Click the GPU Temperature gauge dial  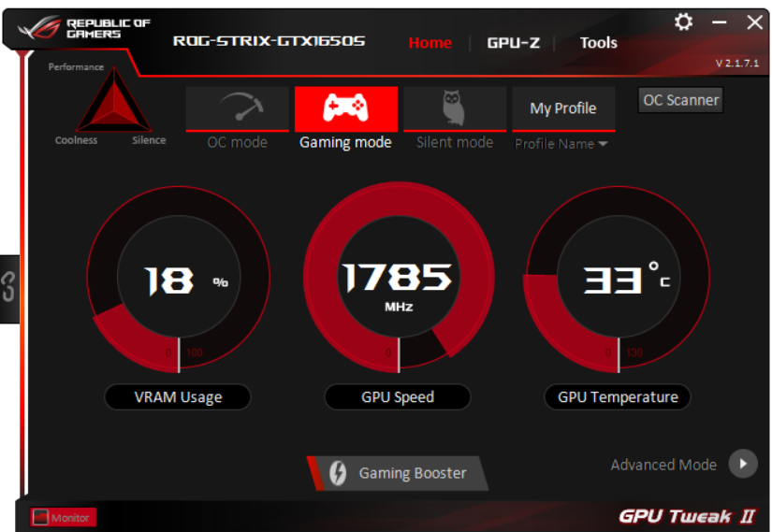(619, 278)
